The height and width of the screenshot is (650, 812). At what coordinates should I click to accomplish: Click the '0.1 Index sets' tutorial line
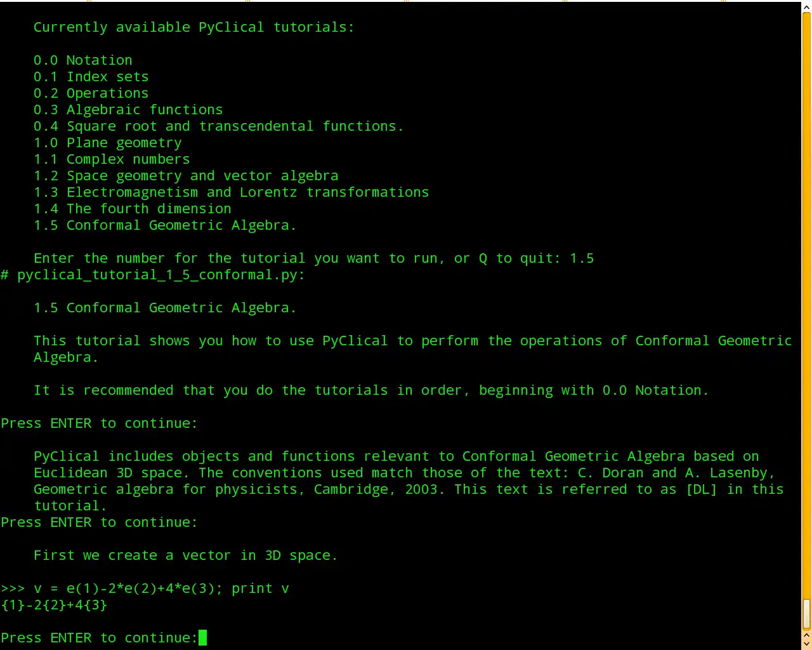(x=91, y=77)
